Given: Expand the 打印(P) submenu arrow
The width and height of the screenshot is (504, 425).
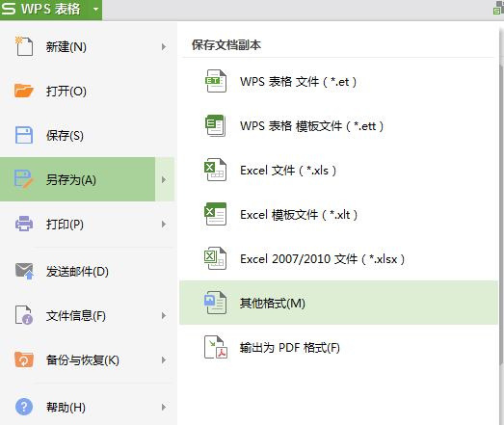Looking at the screenshot, I should [164, 225].
